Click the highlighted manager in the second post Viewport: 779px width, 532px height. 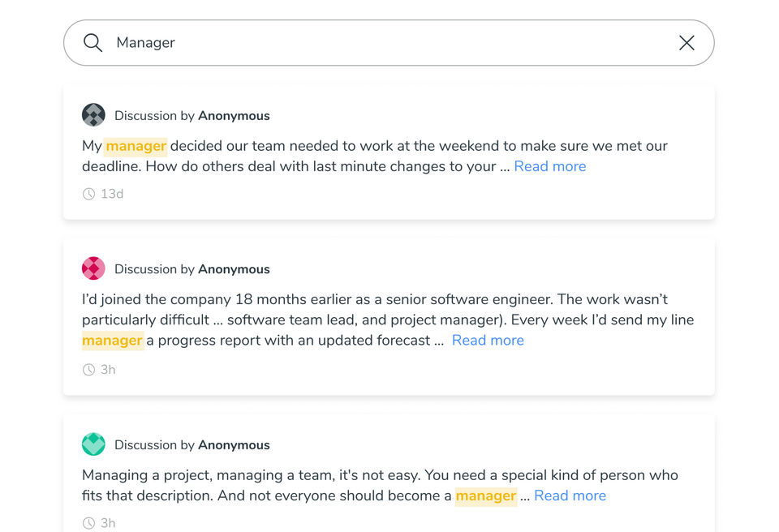112,341
